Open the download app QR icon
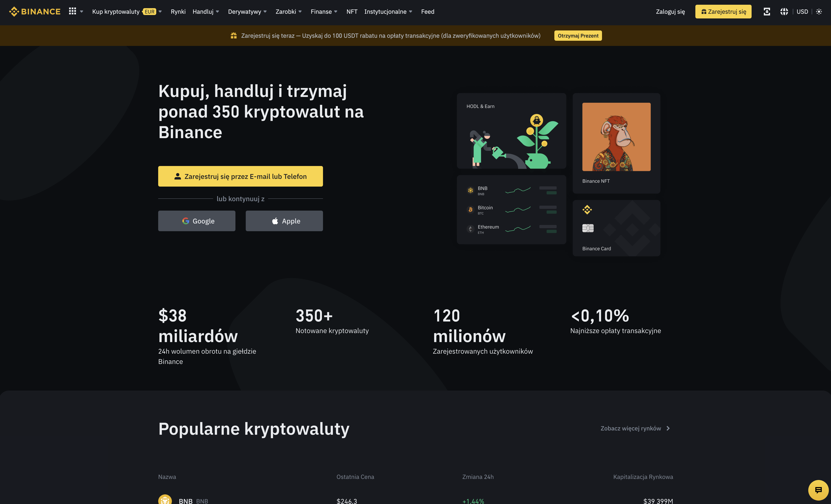Viewport: 831px width, 504px height. point(767,11)
